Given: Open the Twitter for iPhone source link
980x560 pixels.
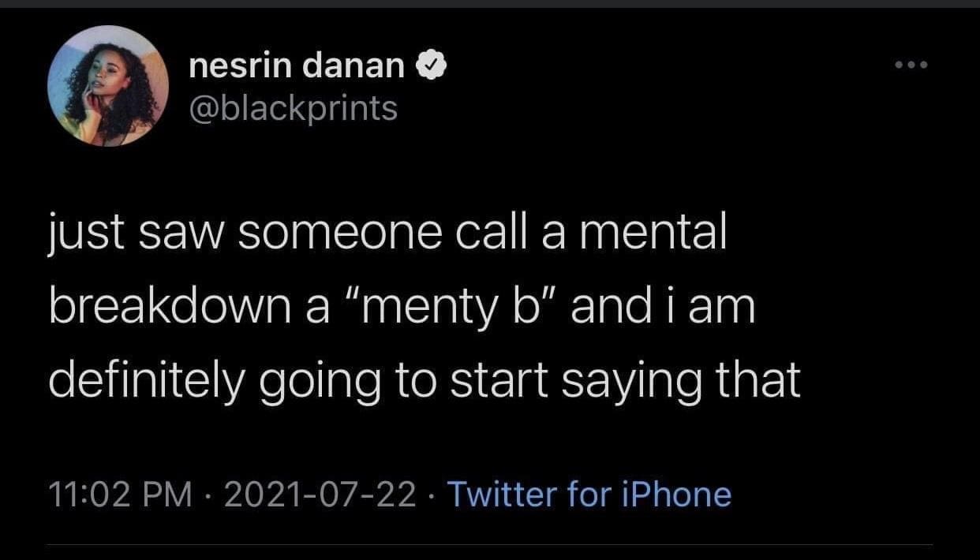Looking at the screenshot, I should (x=589, y=495).
